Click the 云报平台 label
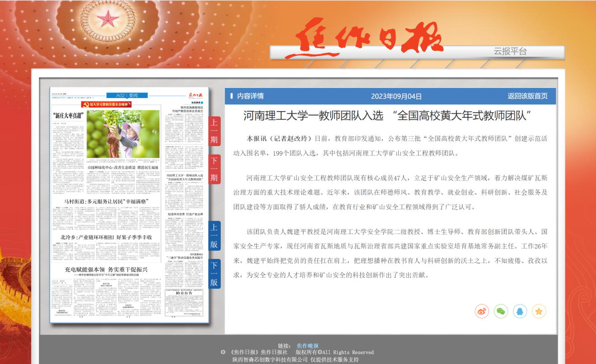 pos(510,51)
